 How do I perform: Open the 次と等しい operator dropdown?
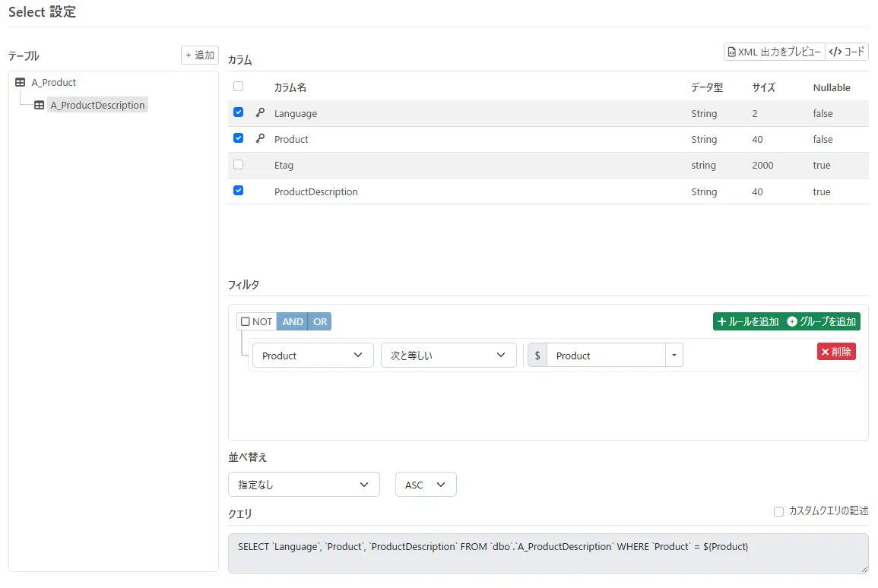448,356
